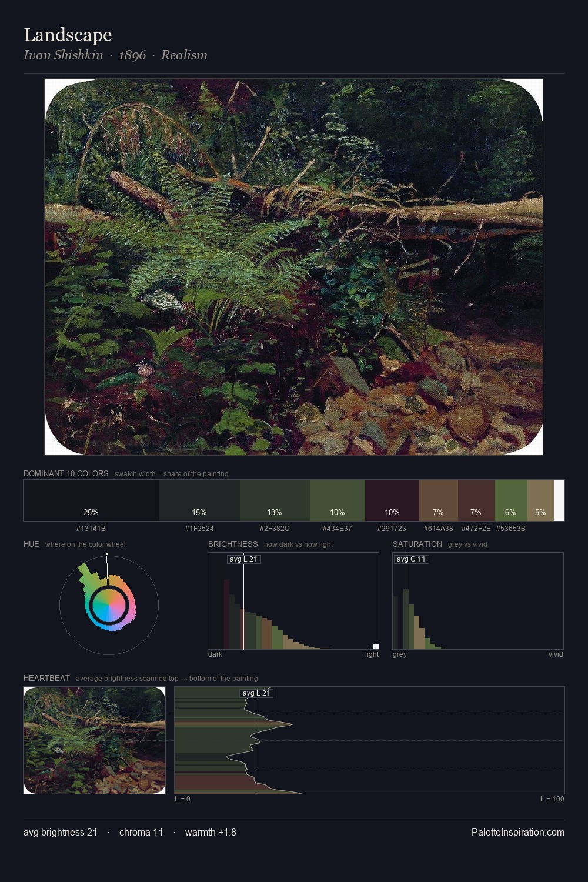Click the saturation histogram chart
The height and width of the screenshot is (882, 588).
478,601
